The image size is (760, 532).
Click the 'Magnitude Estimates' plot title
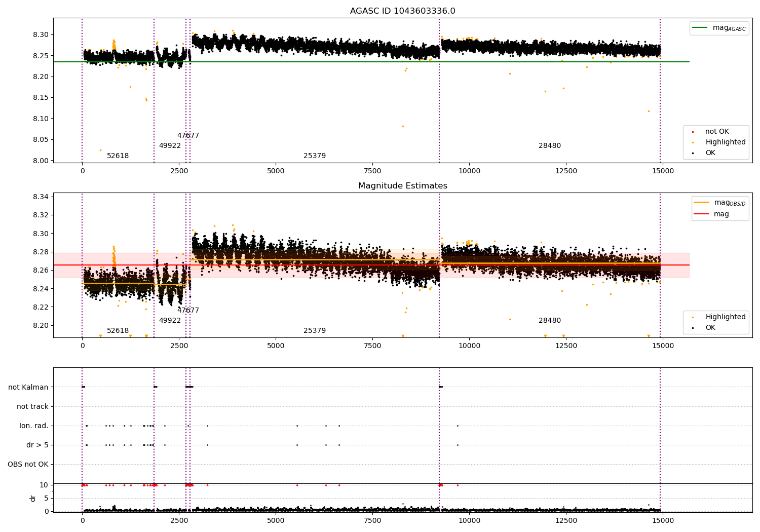[403, 186]
